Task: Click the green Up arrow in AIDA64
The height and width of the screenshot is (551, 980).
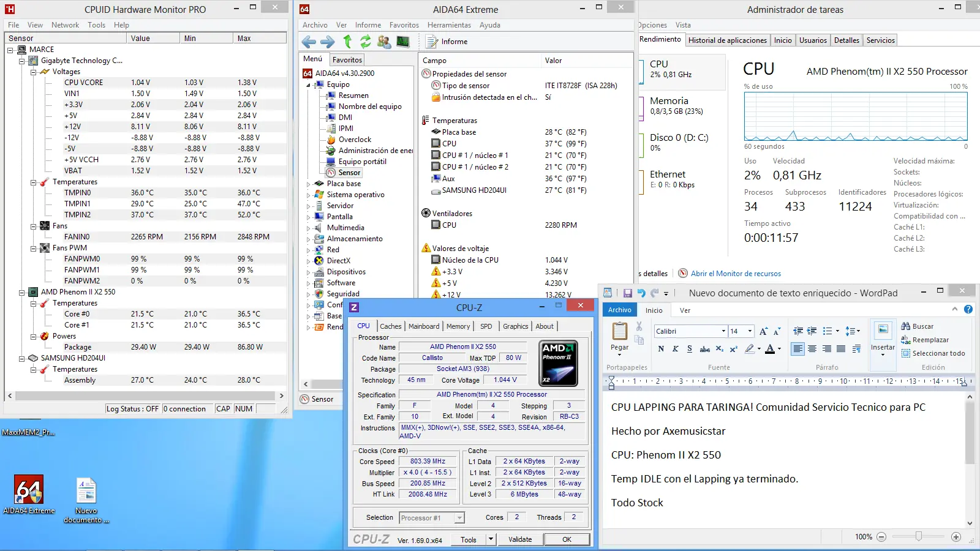Action: (347, 42)
